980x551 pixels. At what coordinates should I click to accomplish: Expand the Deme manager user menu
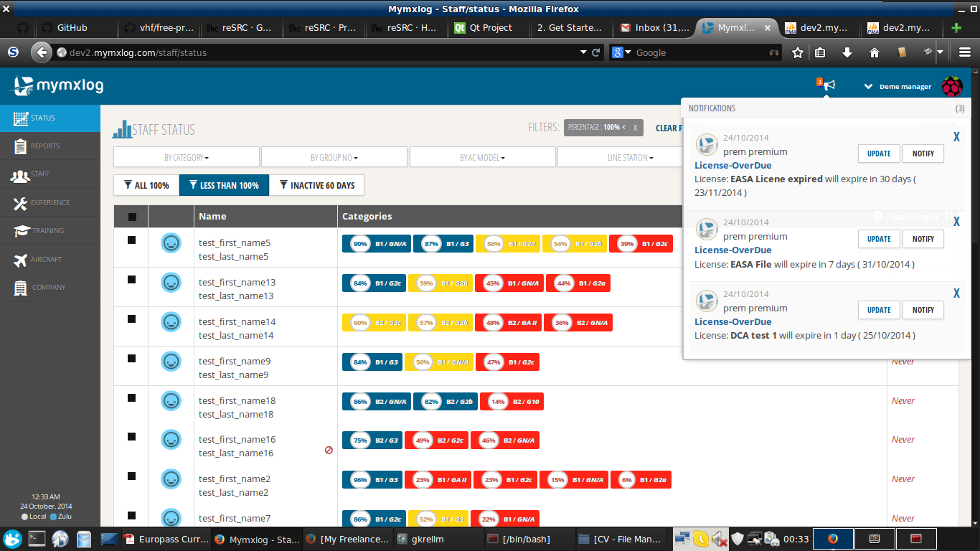click(x=898, y=86)
